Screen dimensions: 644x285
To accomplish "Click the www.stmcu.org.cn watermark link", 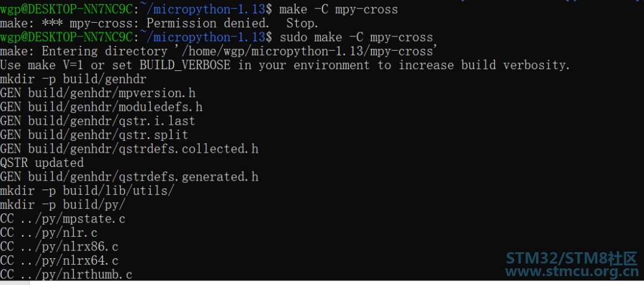I will tap(571, 272).
